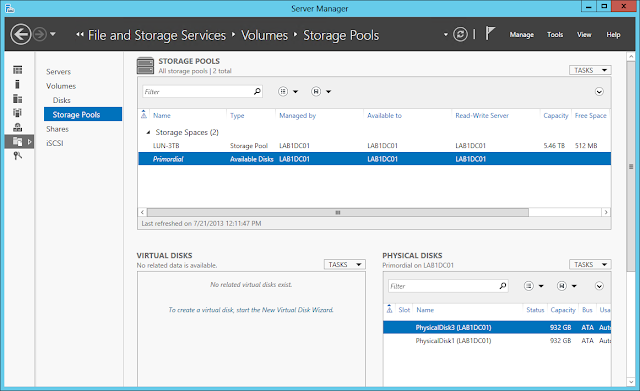Open the iSCSI section
The image size is (640, 391).
pos(55,143)
